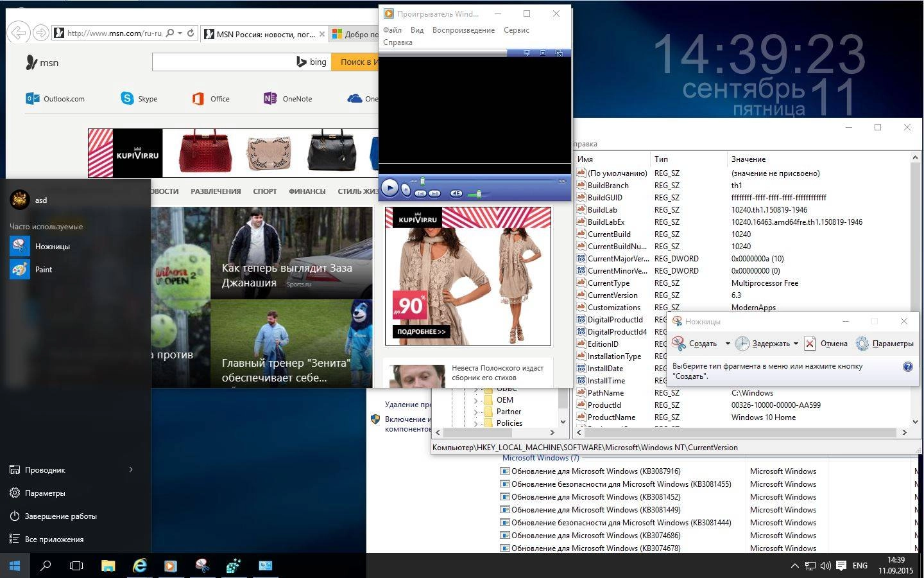Open the Вид menu in Media Player

(417, 30)
